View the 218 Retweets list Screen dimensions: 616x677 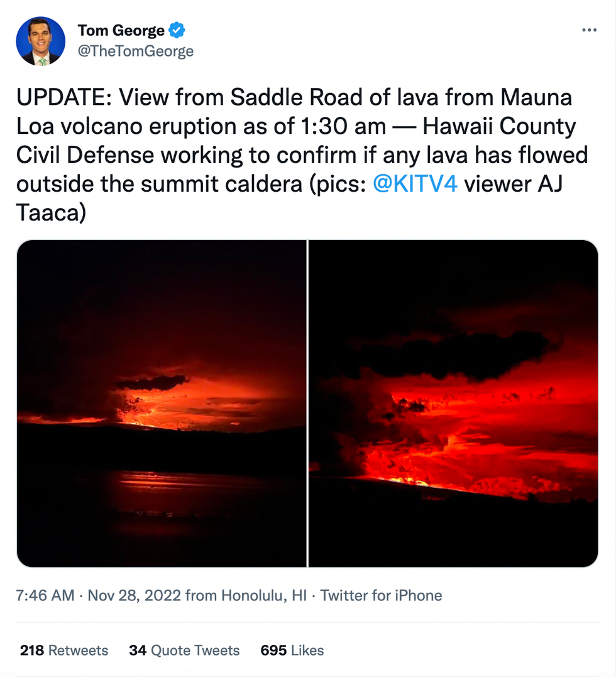(64, 650)
